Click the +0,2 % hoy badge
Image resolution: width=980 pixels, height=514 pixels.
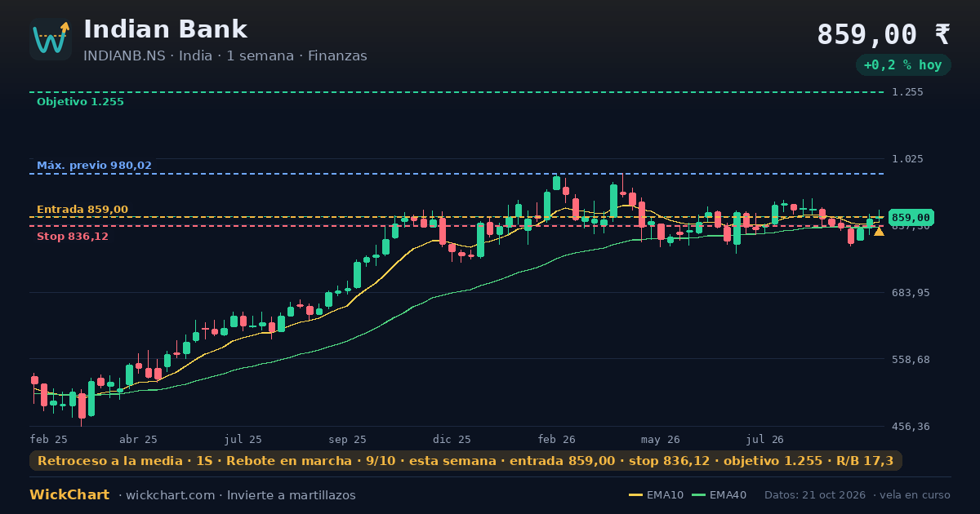pos(902,65)
